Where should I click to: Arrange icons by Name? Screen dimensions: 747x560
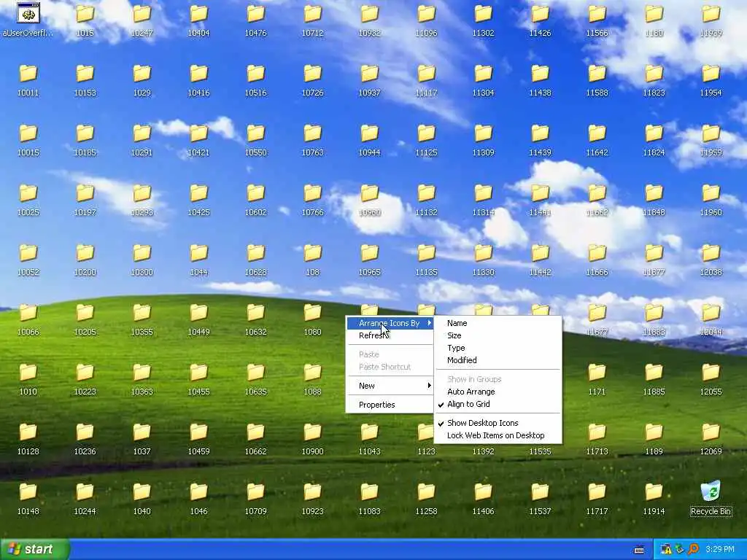(x=498, y=323)
